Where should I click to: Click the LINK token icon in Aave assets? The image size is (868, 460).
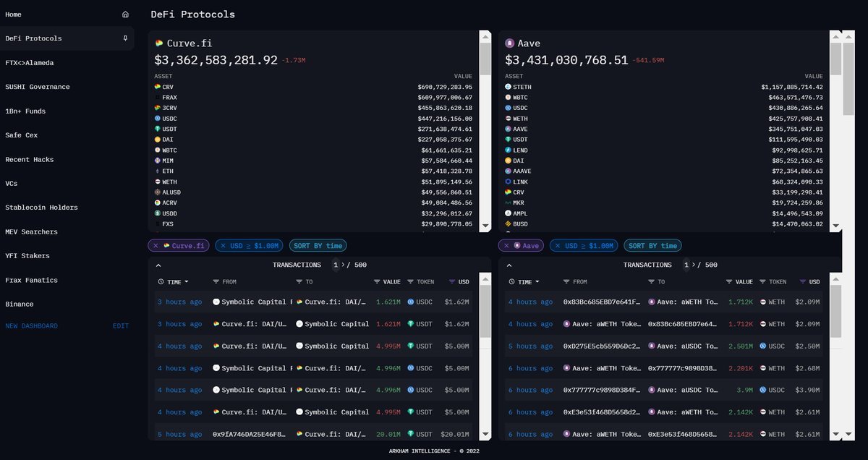(508, 182)
